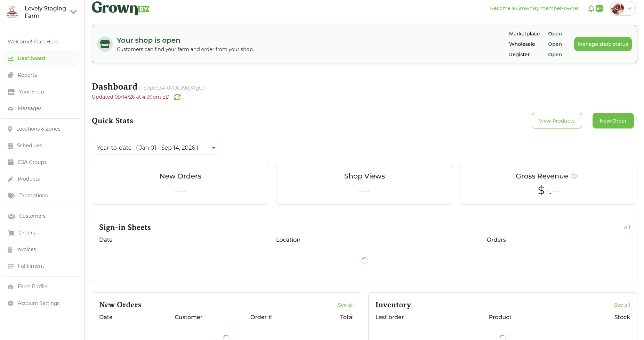The width and height of the screenshot is (644, 340).
Task: Click the New Orders stat card
Action: [180, 185]
